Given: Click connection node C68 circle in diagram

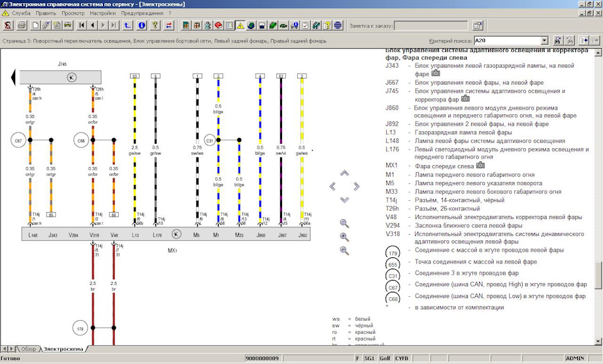Looking at the screenshot, I should tap(81, 141).
